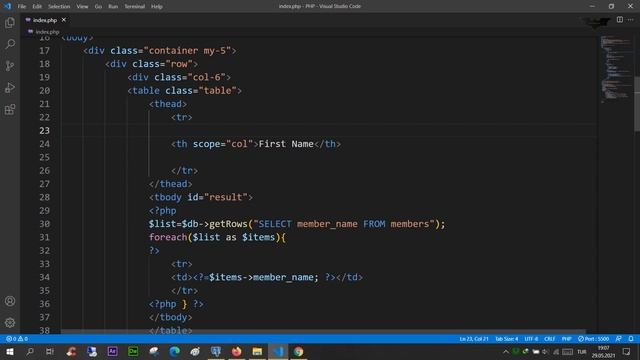The width and height of the screenshot is (640, 360).
Task: Click the Visual Studio Code logo icon
Action: pyautogui.click(x=7, y=6)
